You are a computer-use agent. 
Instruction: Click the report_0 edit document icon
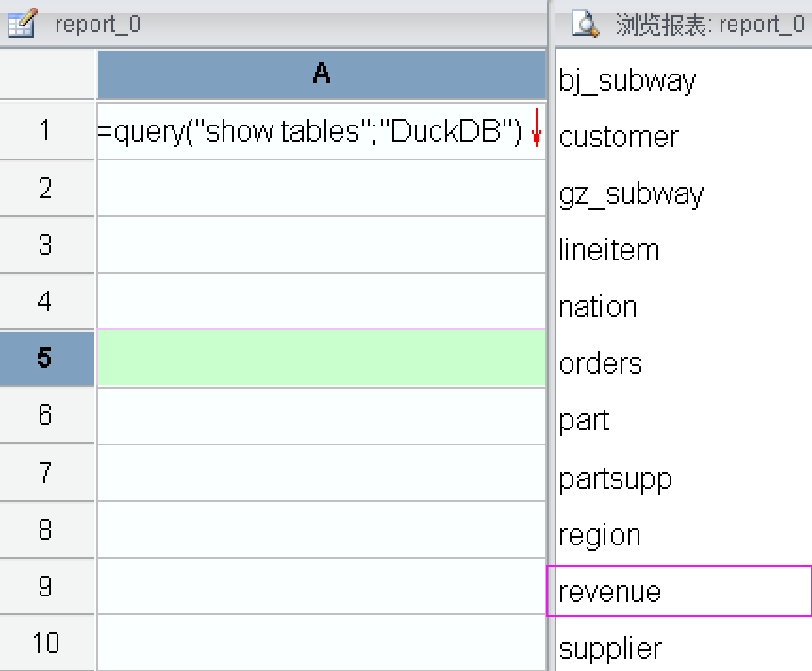pyautogui.click(x=21, y=24)
